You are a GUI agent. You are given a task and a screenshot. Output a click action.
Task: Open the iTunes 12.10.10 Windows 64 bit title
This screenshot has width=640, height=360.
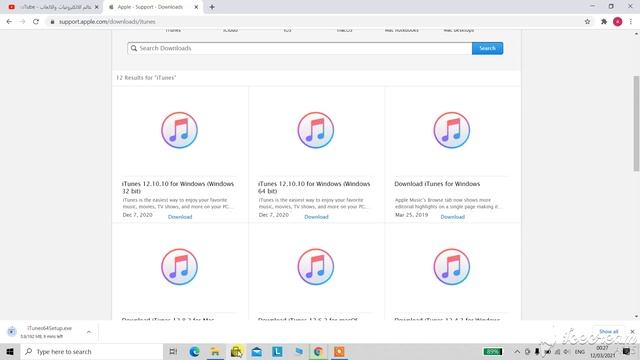314,187
